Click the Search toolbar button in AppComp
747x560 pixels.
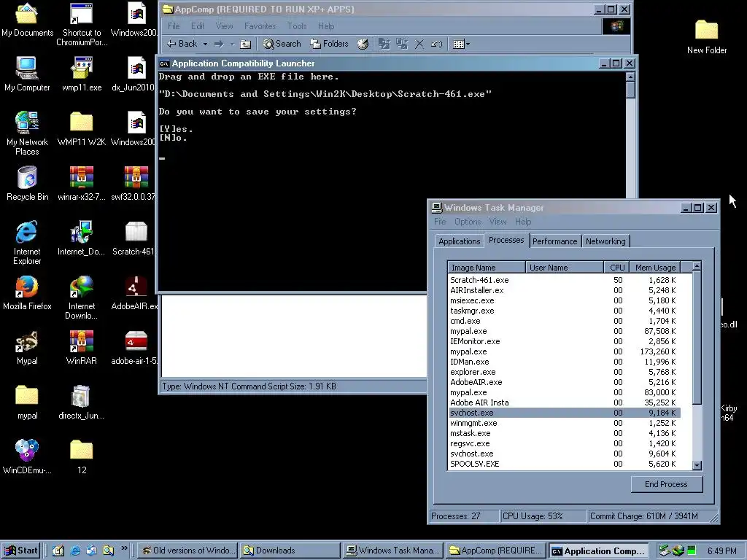coord(282,44)
